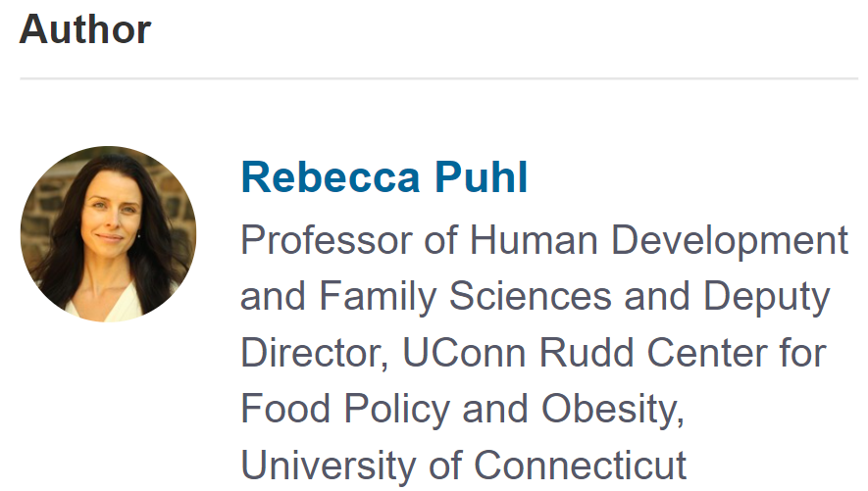Click the "Author" section heading
Viewport: 868px width, 491px height.
(x=85, y=29)
